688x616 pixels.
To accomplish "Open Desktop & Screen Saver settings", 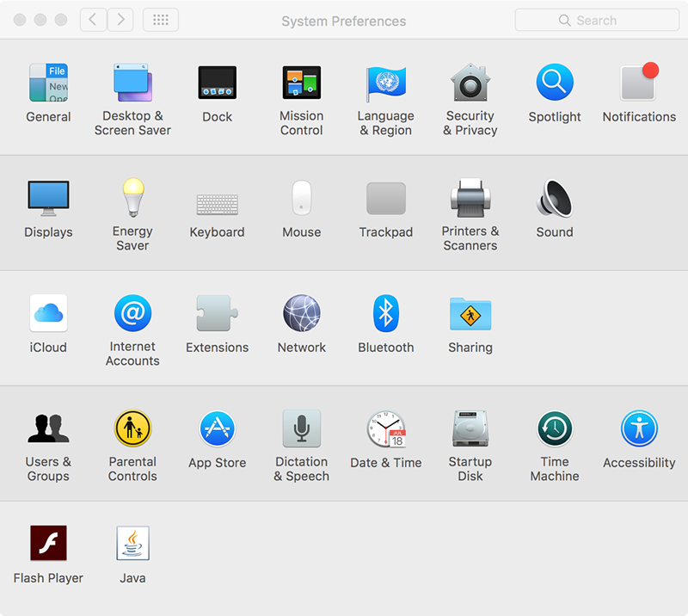I will click(132, 83).
